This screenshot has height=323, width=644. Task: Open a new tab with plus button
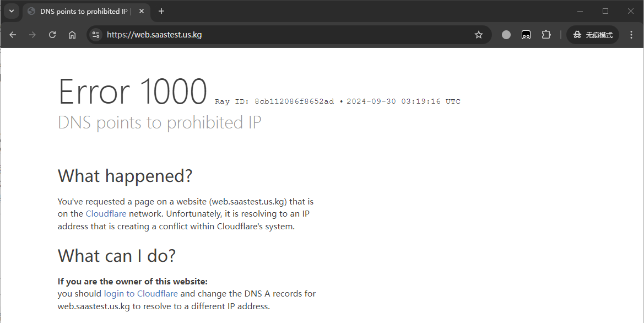(x=161, y=11)
